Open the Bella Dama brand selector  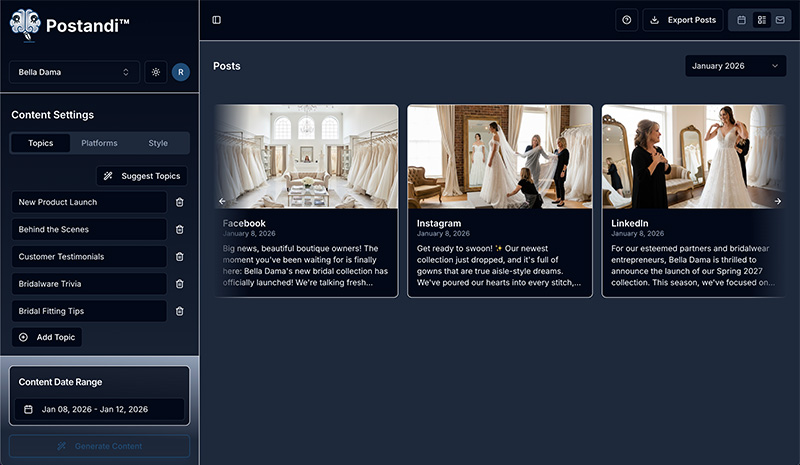[x=75, y=72]
